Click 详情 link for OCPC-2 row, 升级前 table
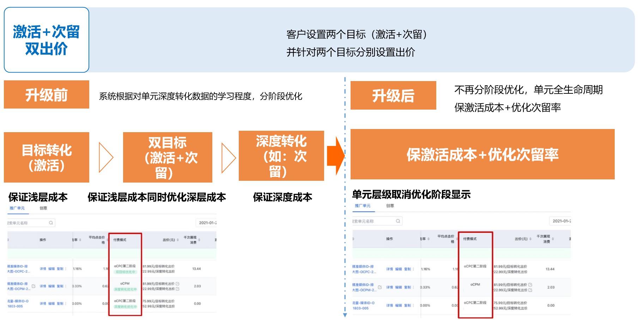The image size is (644, 320). [43, 269]
